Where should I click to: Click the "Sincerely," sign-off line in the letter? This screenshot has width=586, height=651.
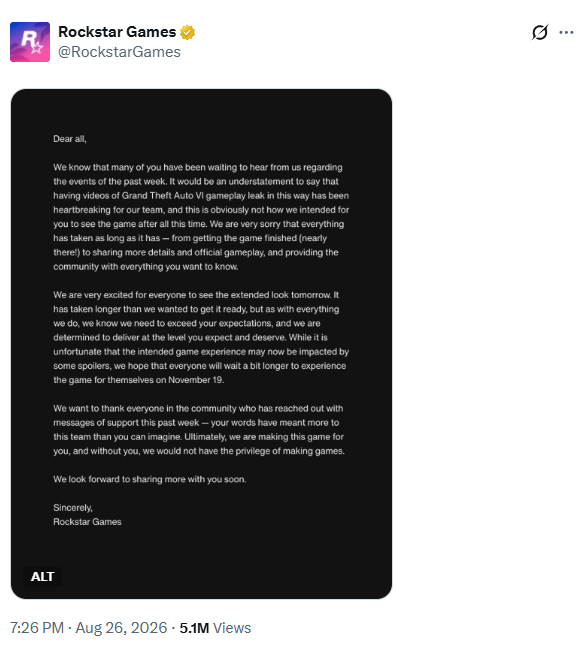[73, 507]
